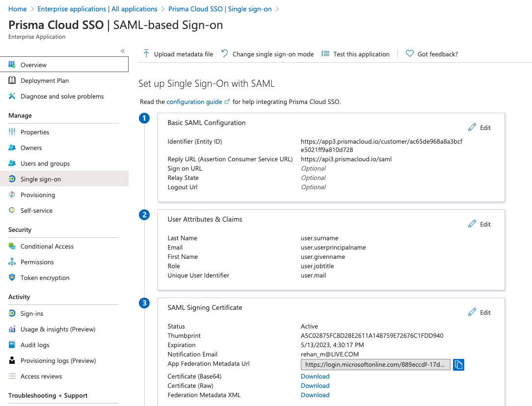Click the Test this application icon
Image resolution: width=532 pixels, height=406 pixels.
[x=325, y=54]
